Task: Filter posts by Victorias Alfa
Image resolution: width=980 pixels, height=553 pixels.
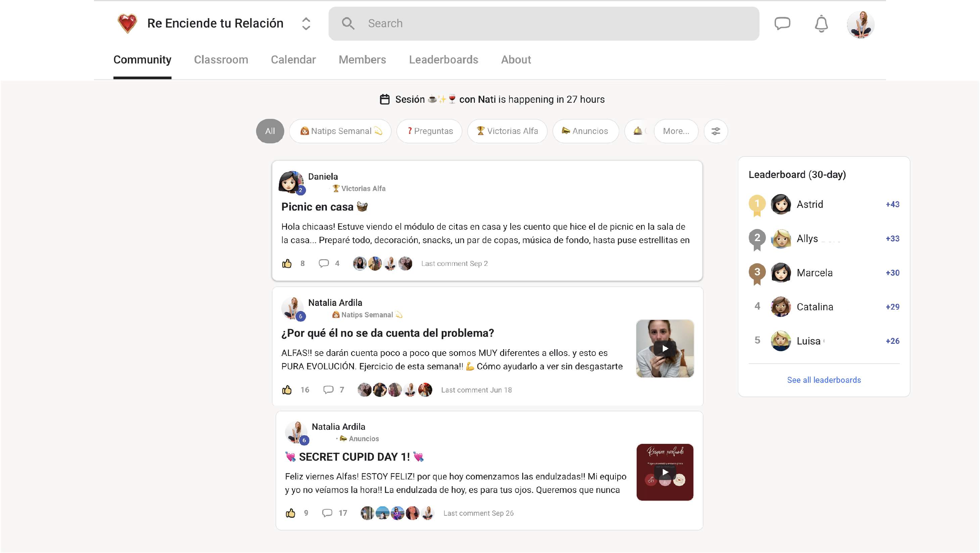Action: click(507, 131)
